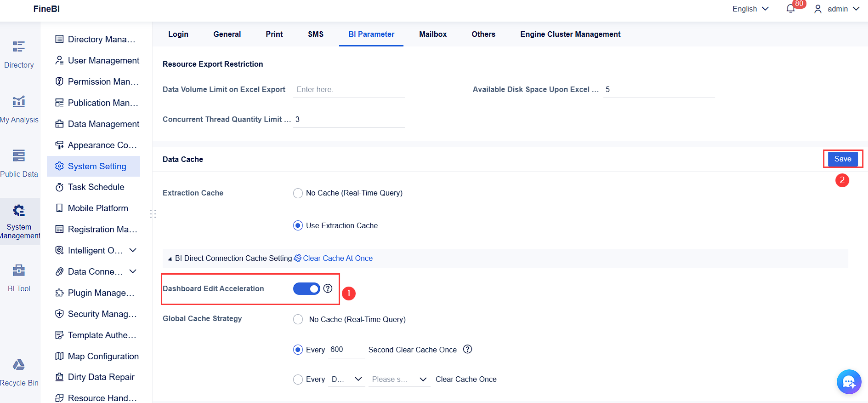Open Data Management in the sidebar
868x403 pixels.
coord(97,124)
